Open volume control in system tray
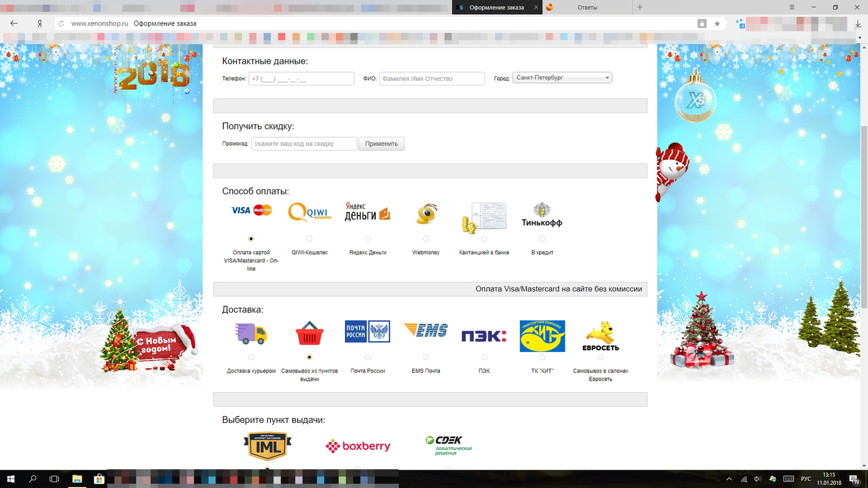The image size is (868, 488). [758, 479]
